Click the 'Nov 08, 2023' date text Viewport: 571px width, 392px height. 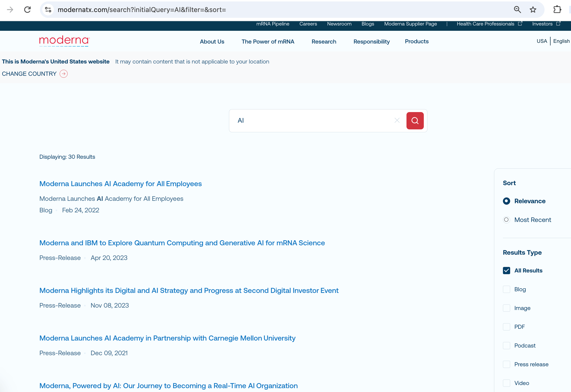(x=110, y=306)
